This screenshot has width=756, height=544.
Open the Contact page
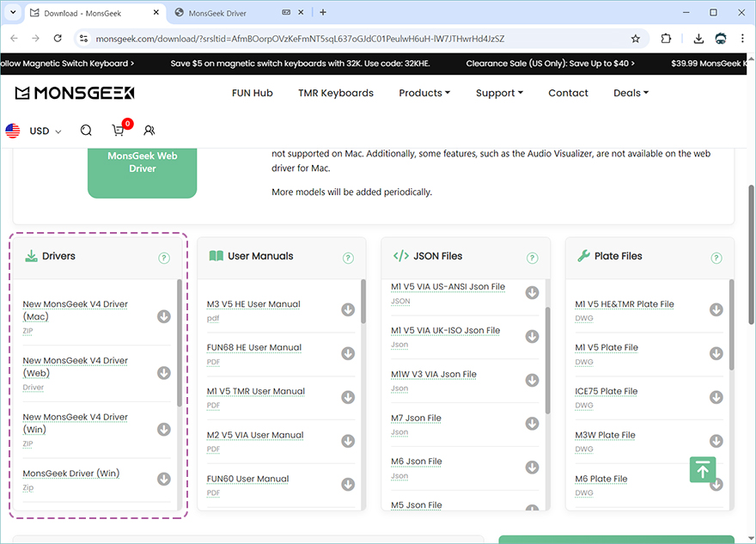(x=568, y=93)
